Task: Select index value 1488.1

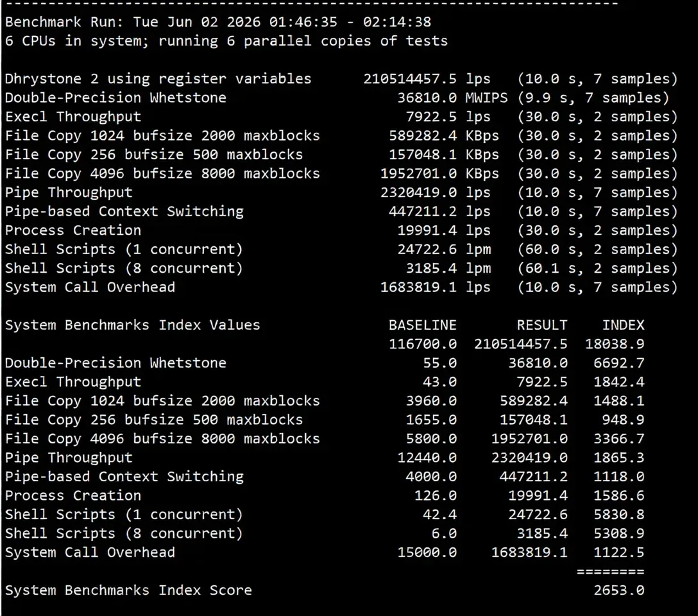Action: click(618, 400)
